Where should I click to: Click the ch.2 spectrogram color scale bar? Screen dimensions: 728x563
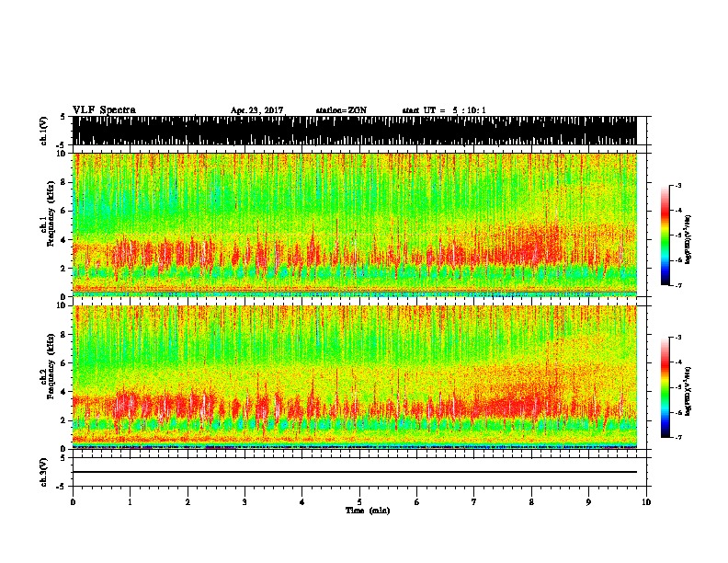point(665,387)
